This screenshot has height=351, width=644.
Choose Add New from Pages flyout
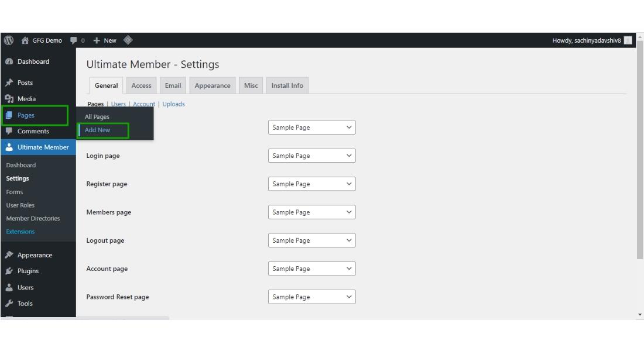tap(97, 130)
